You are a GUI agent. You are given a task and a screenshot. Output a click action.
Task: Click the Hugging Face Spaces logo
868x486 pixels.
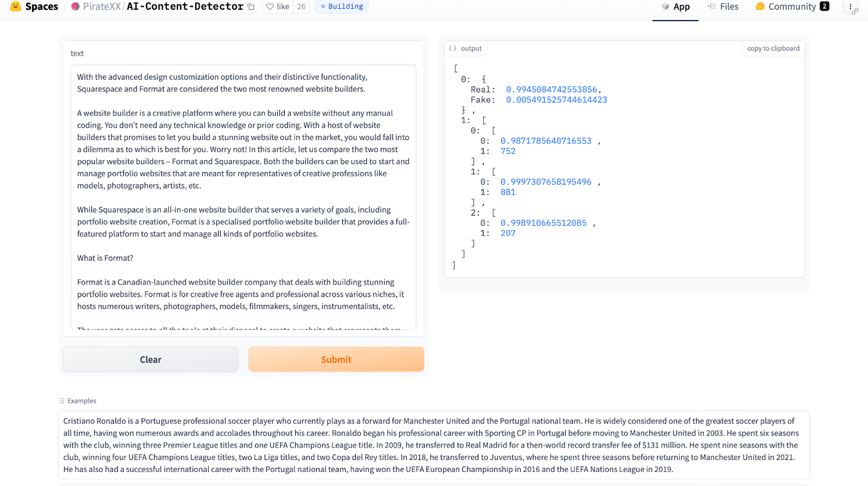16,7
